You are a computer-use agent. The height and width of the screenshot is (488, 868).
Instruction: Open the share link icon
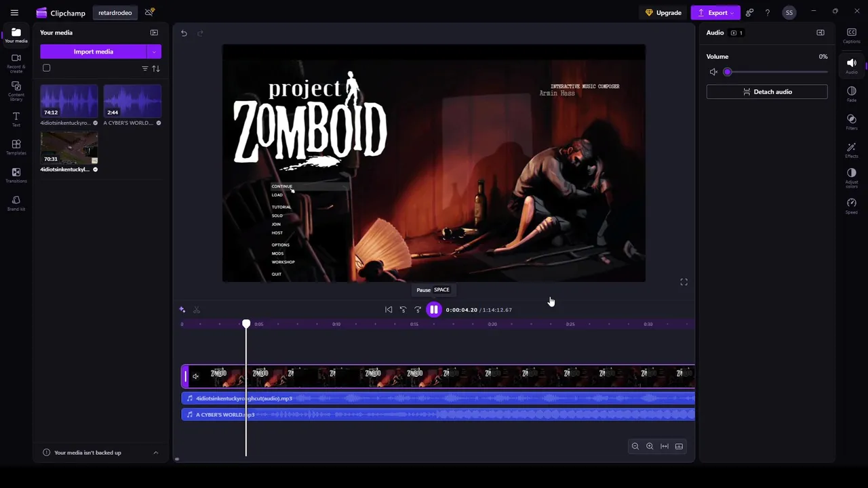(x=749, y=13)
